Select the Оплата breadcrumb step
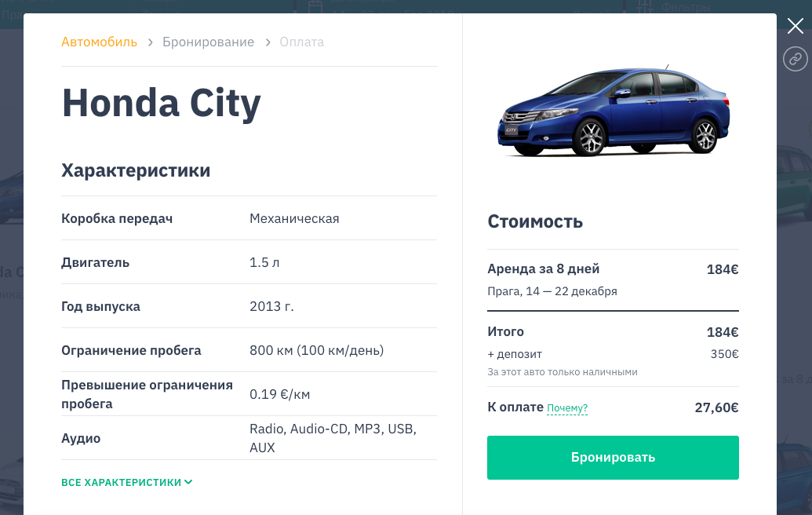The width and height of the screenshot is (812, 515). (302, 42)
